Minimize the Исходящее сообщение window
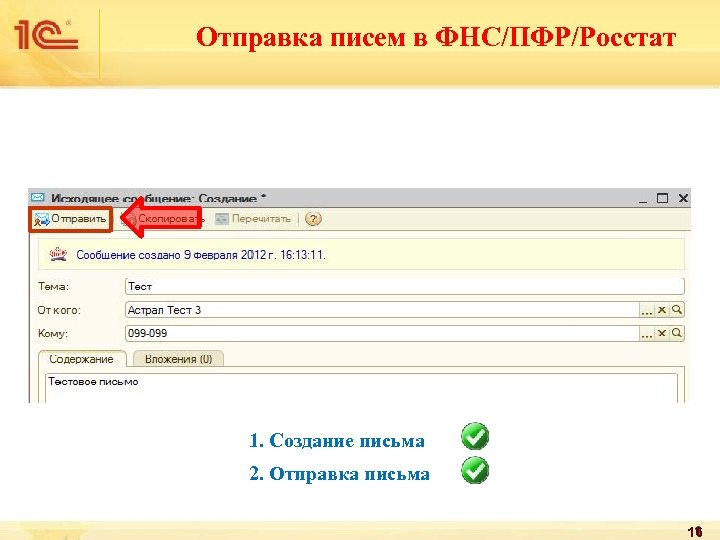Viewport: 720px width, 540px height. 643,199
